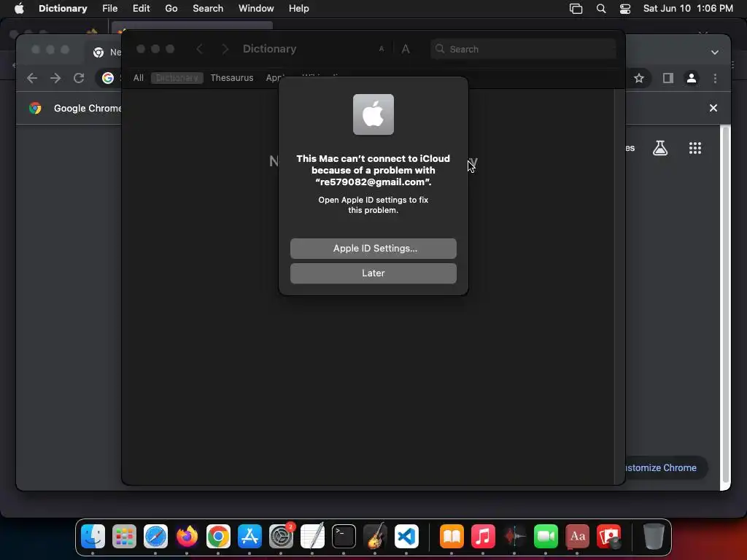Open Spotlight search in menu bar
This screenshot has height=560, width=747.
coord(601,9)
